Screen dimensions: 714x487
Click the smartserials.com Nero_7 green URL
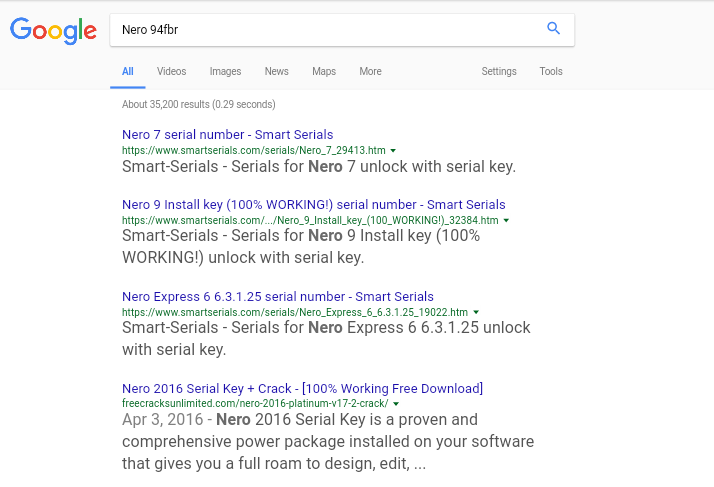point(254,151)
